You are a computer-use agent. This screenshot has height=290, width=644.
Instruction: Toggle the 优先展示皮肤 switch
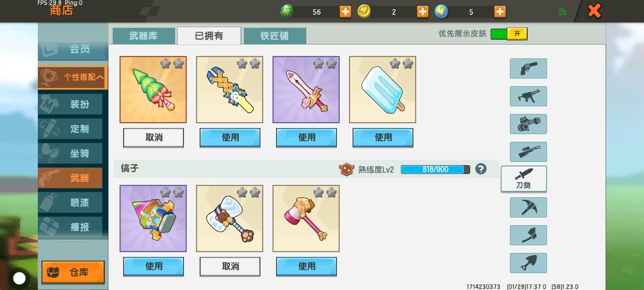click(x=509, y=34)
